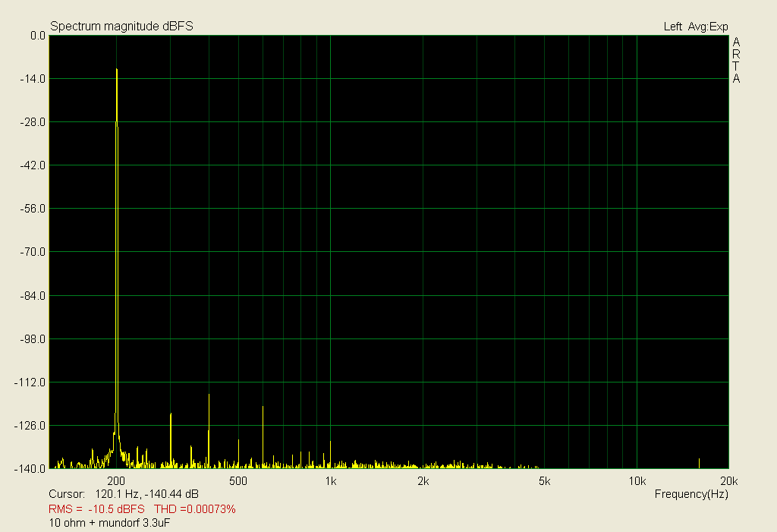Click the 'Spectrum magnitude dBFS' title
This screenshot has width=777, height=532.
(x=121, y=27)
